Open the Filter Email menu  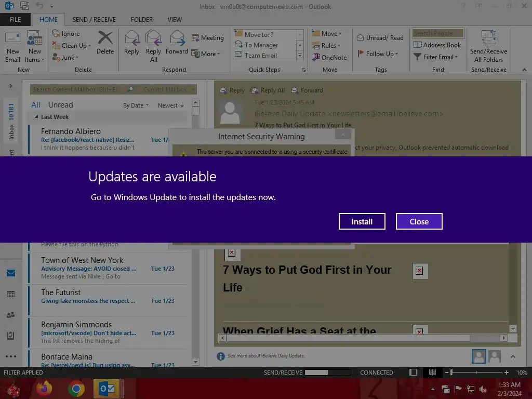click(x=436, y=57)
